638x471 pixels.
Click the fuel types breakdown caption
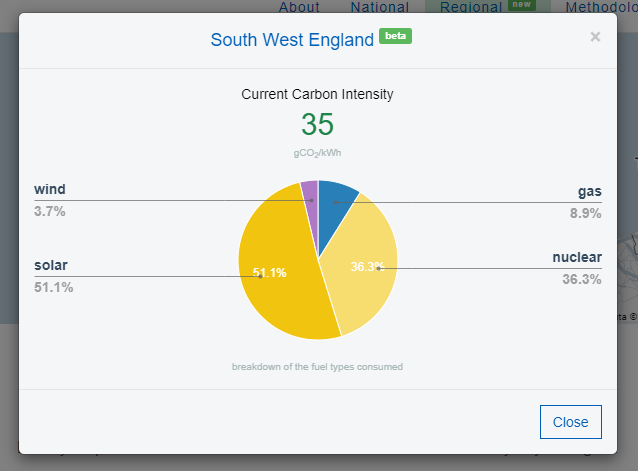(x=317, y=366)
